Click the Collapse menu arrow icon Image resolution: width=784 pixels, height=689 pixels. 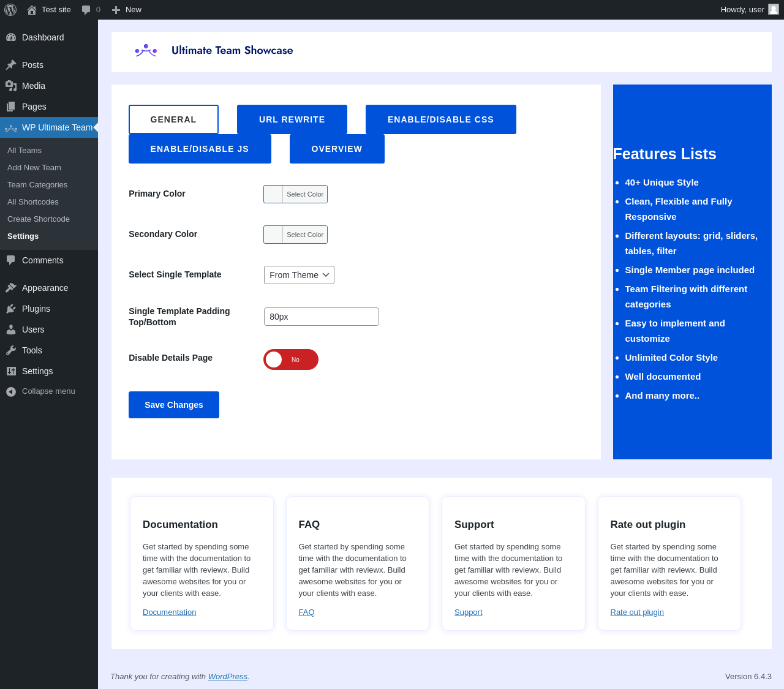click(11, 391)
